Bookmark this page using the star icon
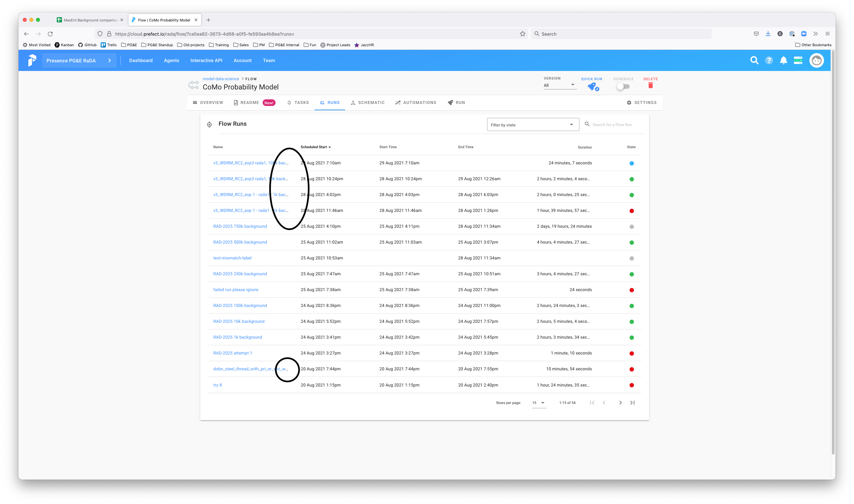 tap(523, 34)
